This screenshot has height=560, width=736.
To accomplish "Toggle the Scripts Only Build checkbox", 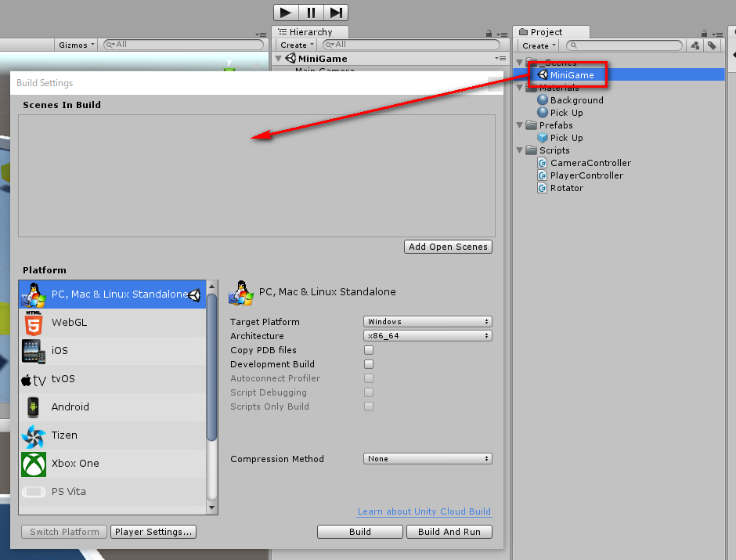I will pyautogui.click(x=369, y=406).
